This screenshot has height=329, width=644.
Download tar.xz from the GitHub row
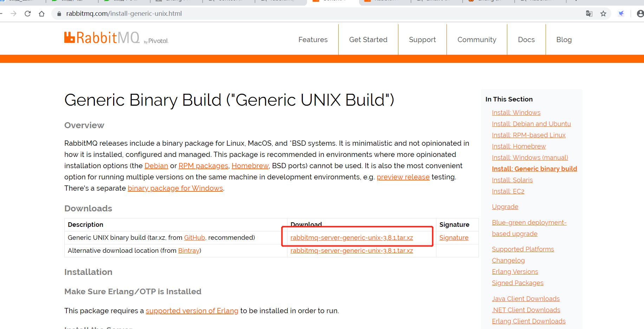coord(352,238)
